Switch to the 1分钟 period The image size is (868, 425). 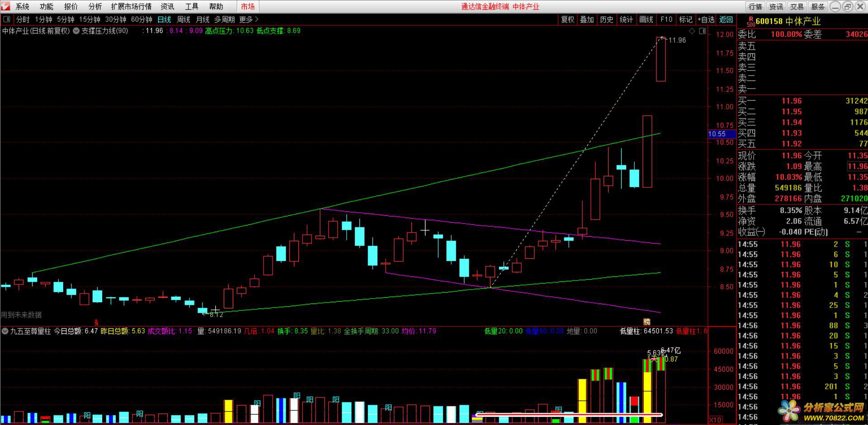44,19
